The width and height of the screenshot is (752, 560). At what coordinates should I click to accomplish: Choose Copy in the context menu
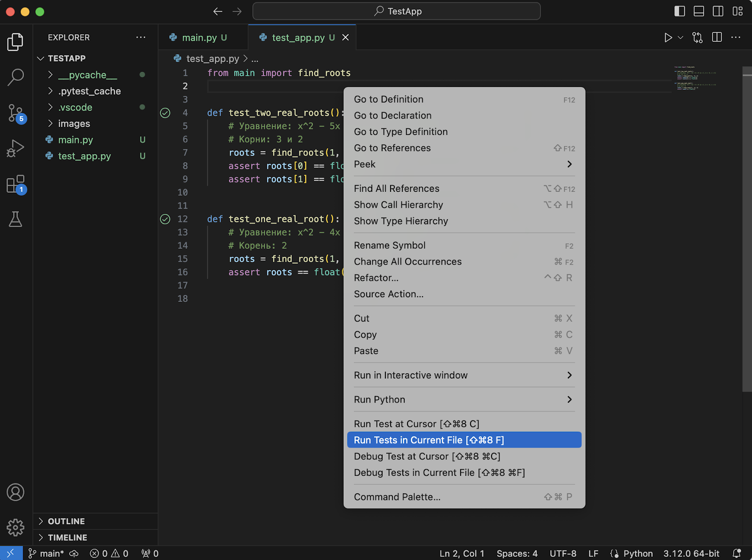pyautogui.click(x=464, y=335)
